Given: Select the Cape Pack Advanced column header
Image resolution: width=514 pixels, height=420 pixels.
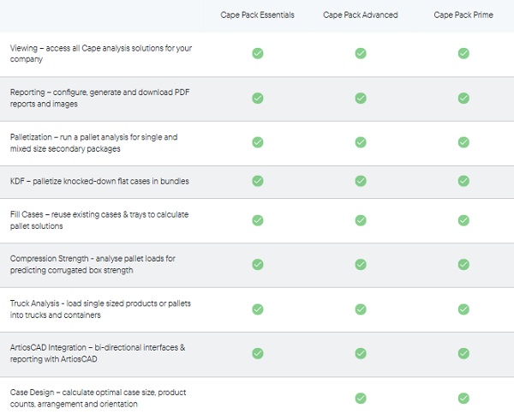Looking at the screenshot, I should (x=361, y=15).
